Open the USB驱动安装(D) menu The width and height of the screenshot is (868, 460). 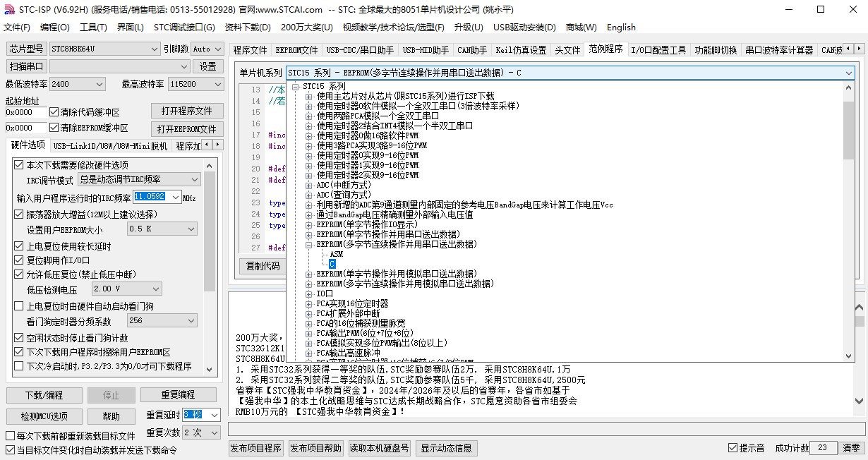click(x=524, y=28)
